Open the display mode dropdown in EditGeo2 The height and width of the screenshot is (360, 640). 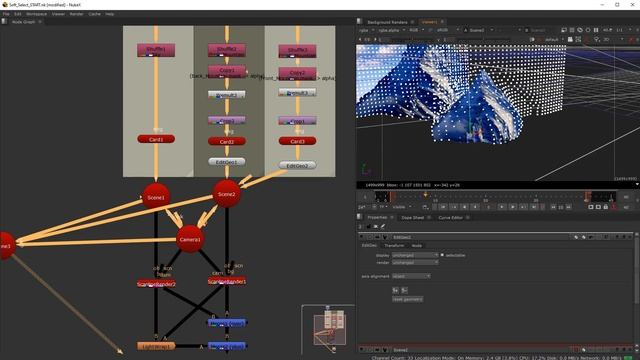click(x=415, y=255)
